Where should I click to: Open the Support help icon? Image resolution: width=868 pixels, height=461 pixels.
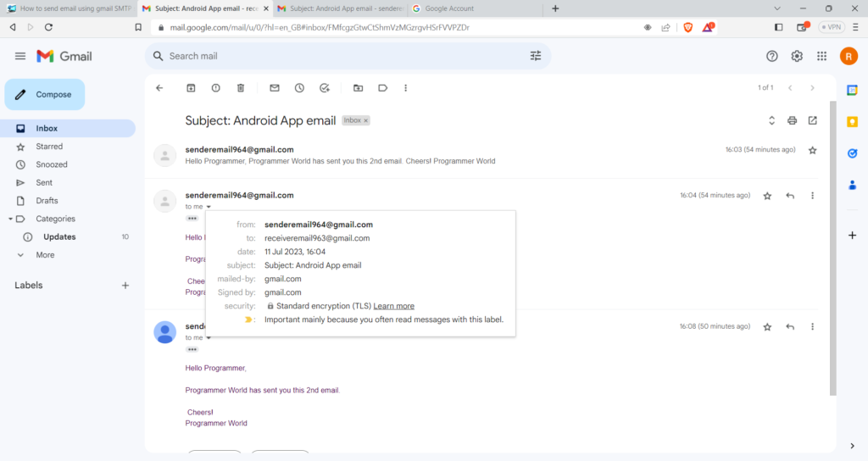pos(771,56)
